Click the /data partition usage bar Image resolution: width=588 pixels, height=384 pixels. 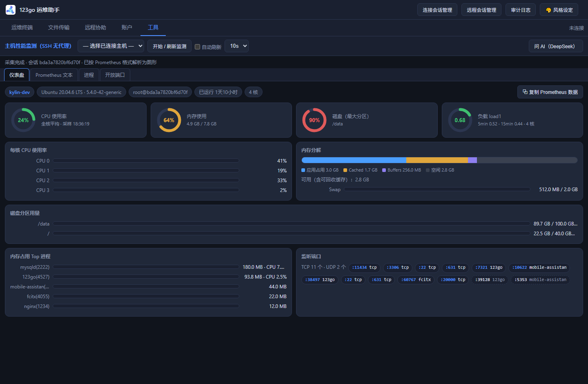coord(292,223)
